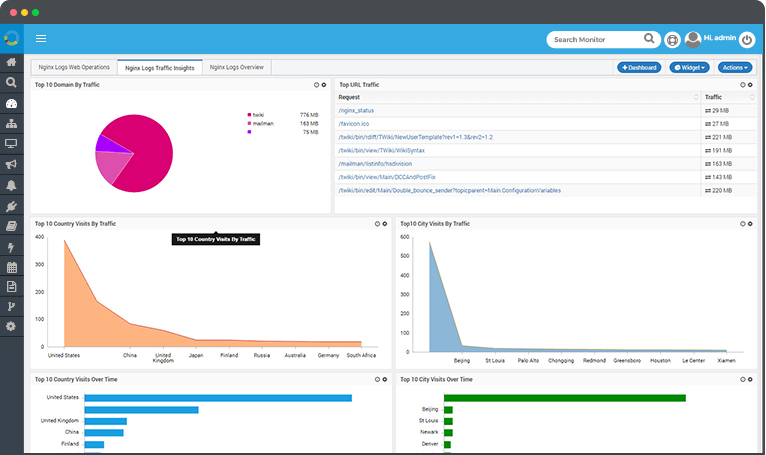Screen dimensions: 766x455
Task: Open the hamburger menu in header
Action: 41,39
